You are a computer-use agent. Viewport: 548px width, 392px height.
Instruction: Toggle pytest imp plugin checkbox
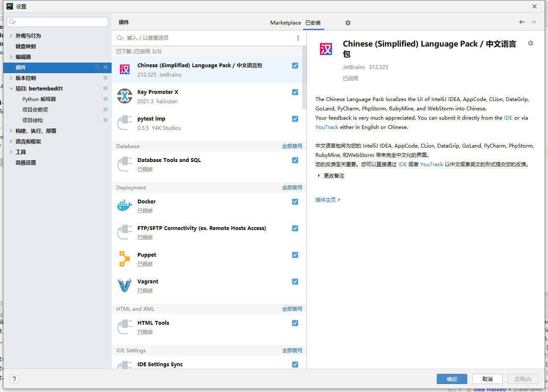click(x=295, y=119)
